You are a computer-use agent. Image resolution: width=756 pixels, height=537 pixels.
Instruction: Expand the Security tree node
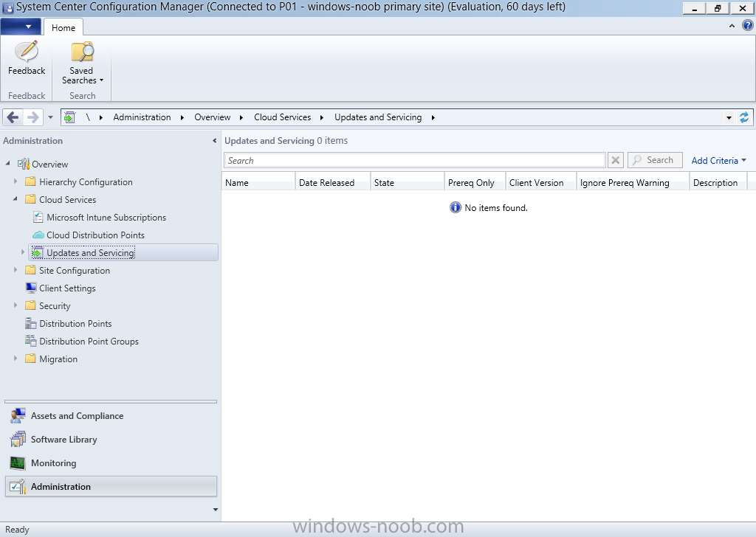(16, 305)
